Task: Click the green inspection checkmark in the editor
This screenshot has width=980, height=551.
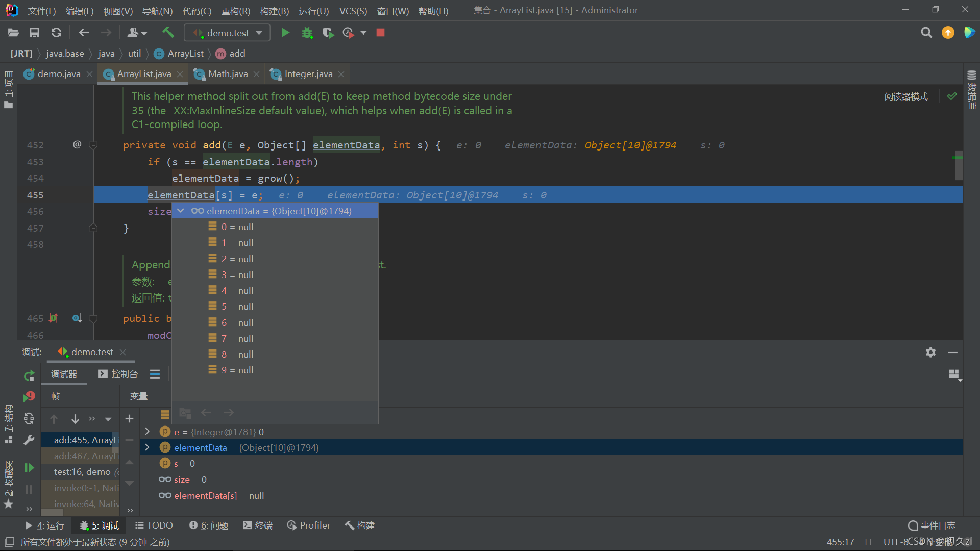Action: (x=952, y=96)
